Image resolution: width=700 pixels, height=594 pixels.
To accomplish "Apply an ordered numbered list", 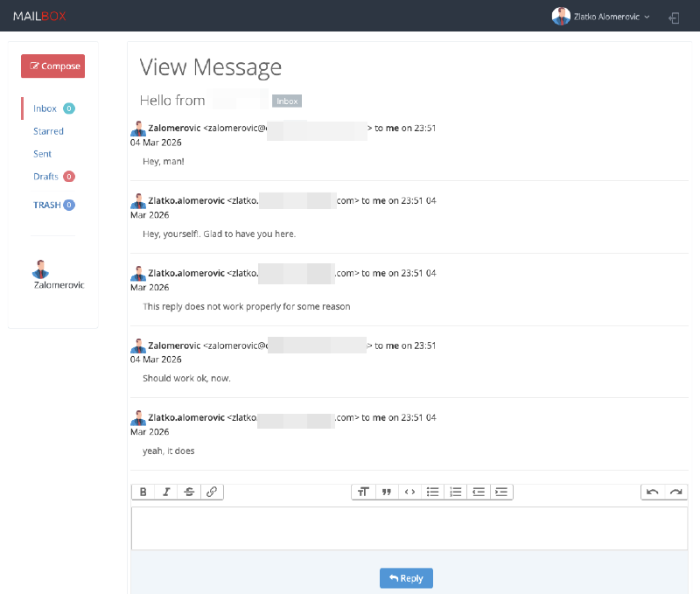I will click(x=455, y=492).
